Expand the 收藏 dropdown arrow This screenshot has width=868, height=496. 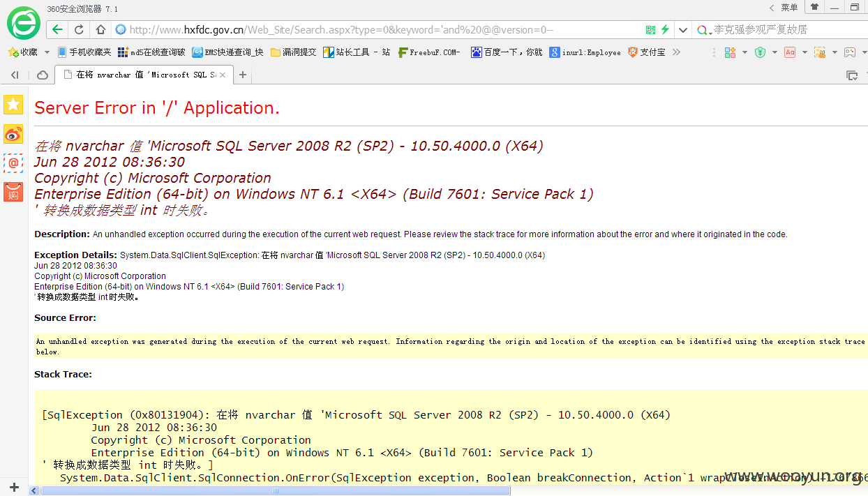pos(47,52)
